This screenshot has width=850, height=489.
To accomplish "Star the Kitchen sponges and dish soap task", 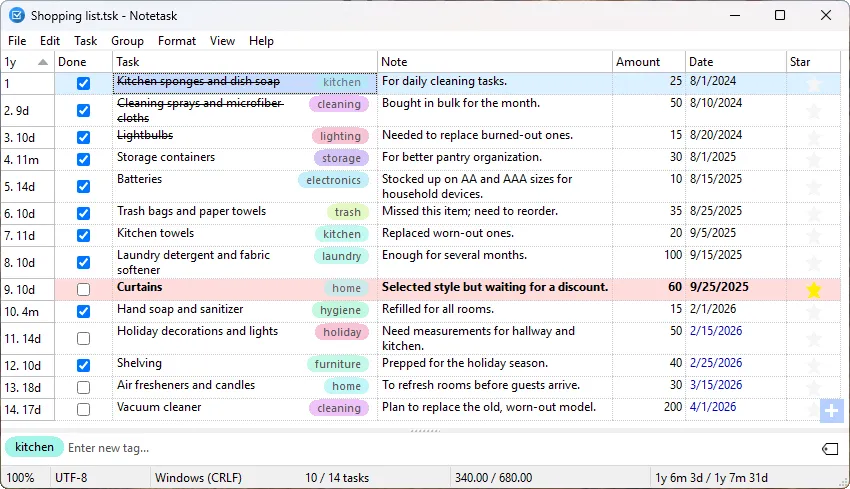I will click(813, 83).
